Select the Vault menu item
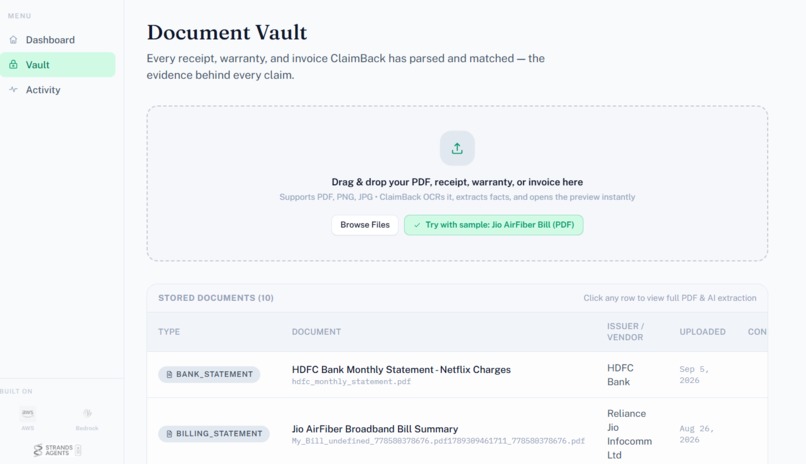Image resolution: width=806 pixels, height=464 pixels. pos(58,65)
